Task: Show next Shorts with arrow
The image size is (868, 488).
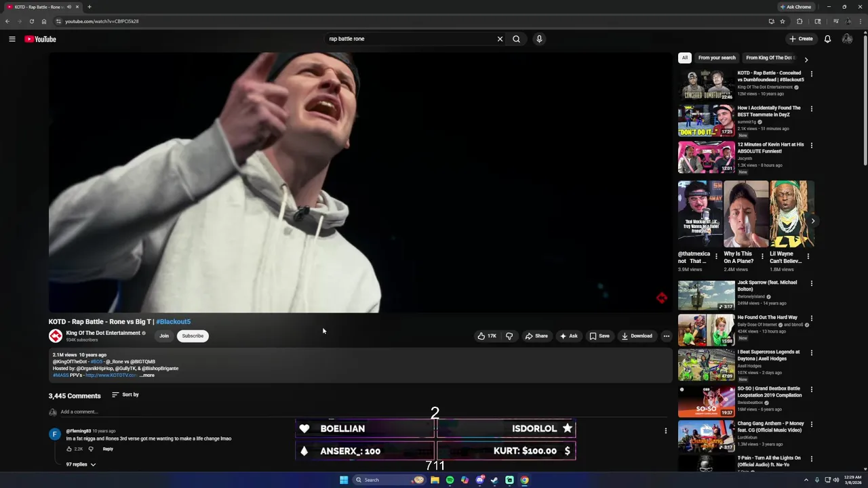Action: 812,221
